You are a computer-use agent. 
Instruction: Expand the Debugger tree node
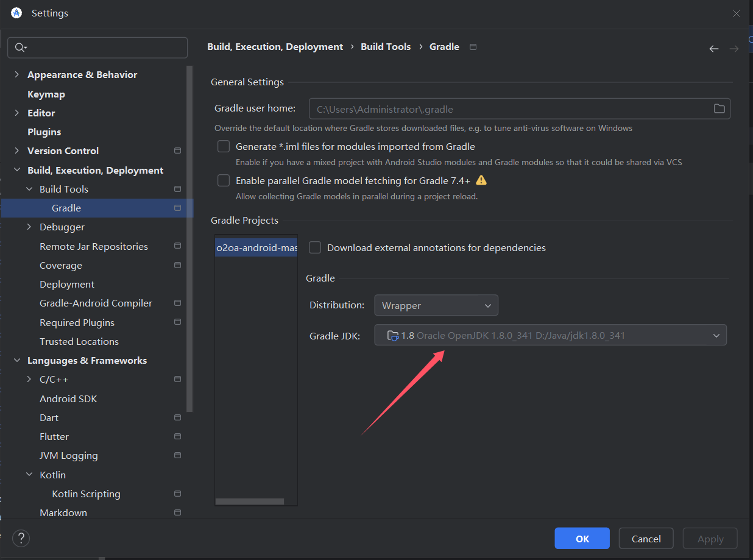click(x=29, y=227)
